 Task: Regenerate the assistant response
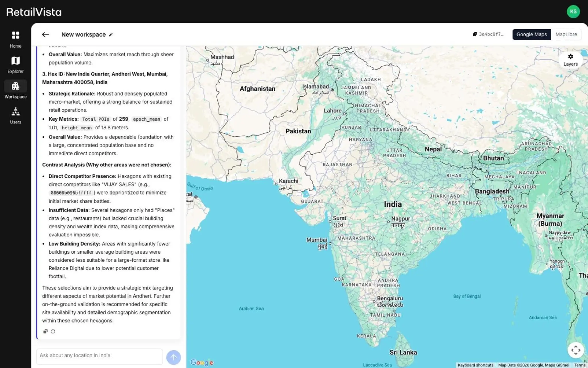coord(53,331)
